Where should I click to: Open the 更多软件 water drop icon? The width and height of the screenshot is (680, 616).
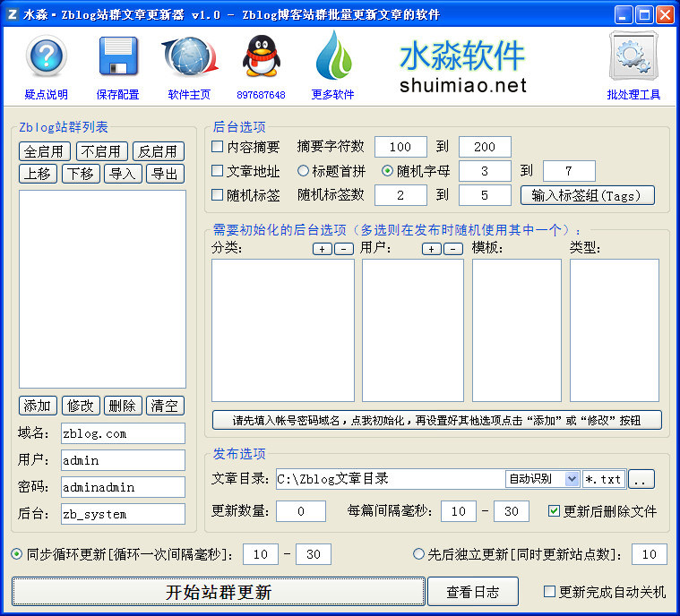pyautogui.click(x=333, y=55)
